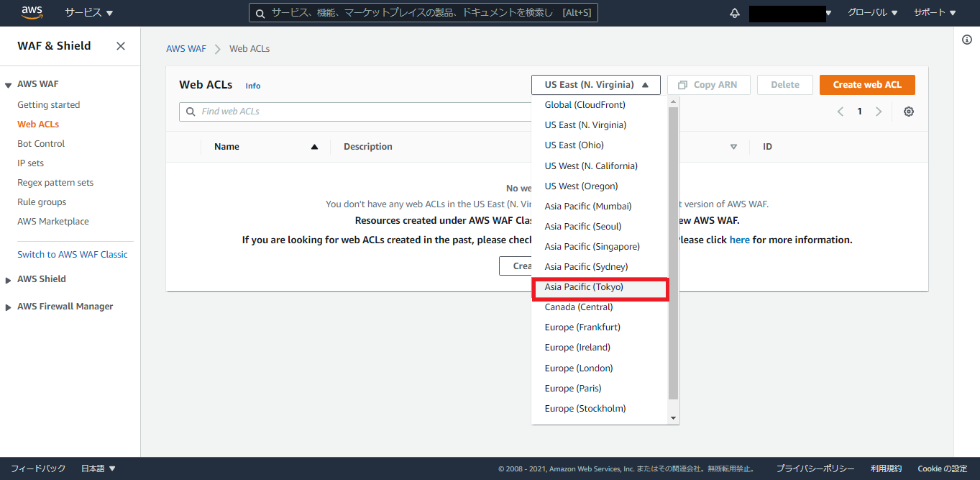
Task: Go to previous page chevron
Action: (x=840, y=112)
